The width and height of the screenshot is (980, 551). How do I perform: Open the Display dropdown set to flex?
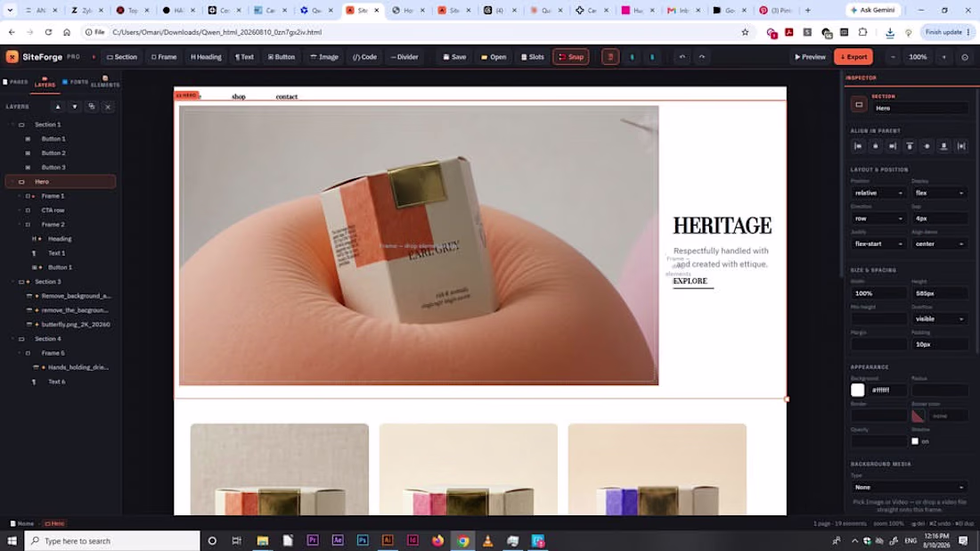(939, 193)
